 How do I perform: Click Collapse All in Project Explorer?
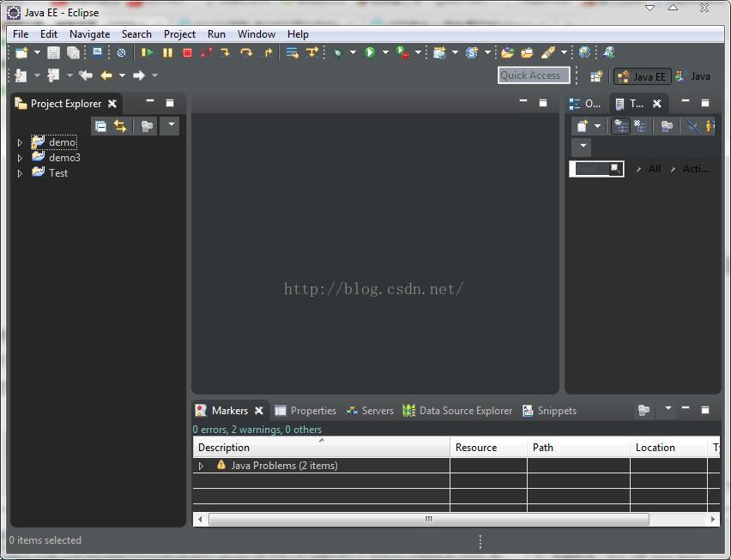pos(100,126)
